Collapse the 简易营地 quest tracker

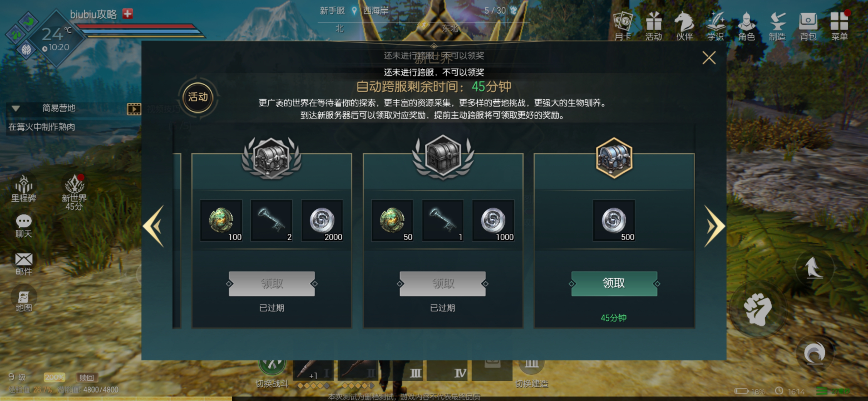click(16, 108)
